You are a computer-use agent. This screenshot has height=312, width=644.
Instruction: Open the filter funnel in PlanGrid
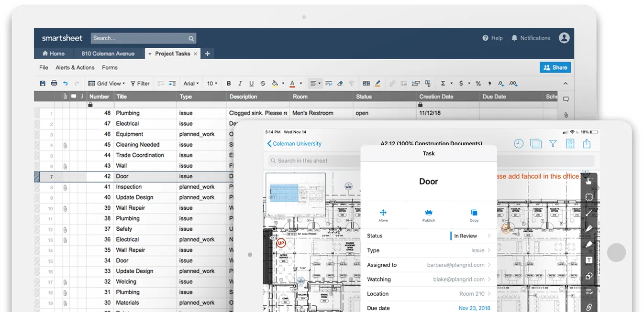(553, 143)
